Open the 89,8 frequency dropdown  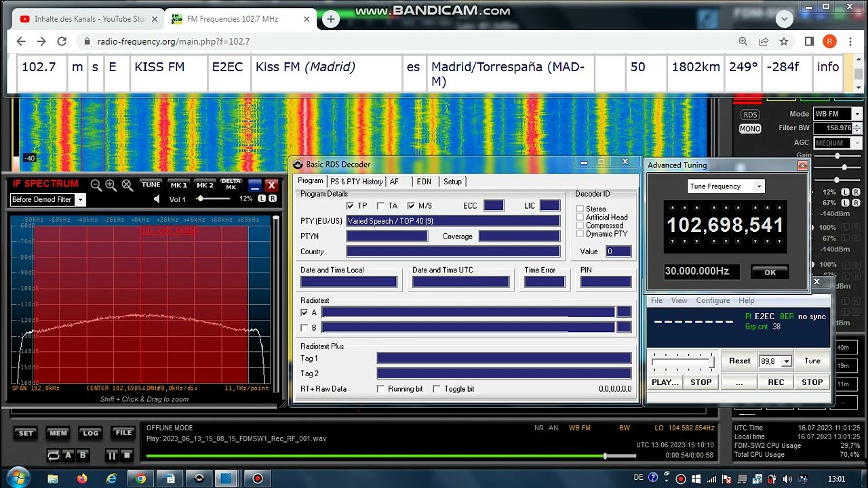click(x=787, y=362)
